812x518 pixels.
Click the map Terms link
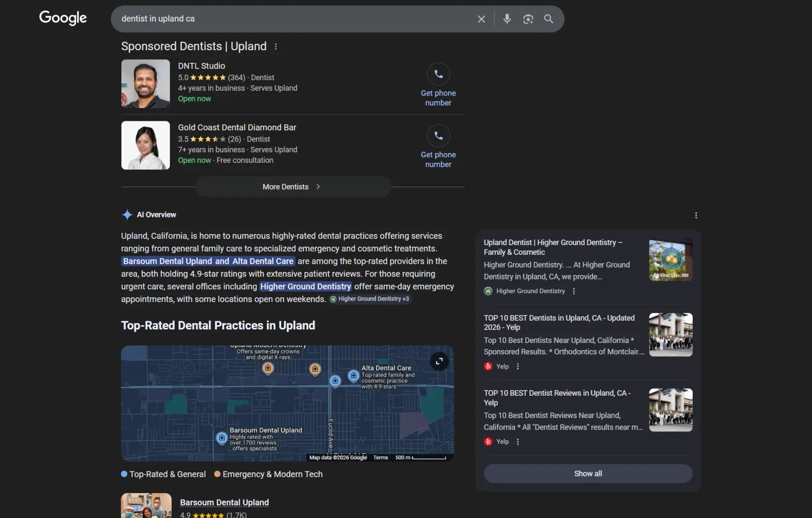tap(380, 458)
